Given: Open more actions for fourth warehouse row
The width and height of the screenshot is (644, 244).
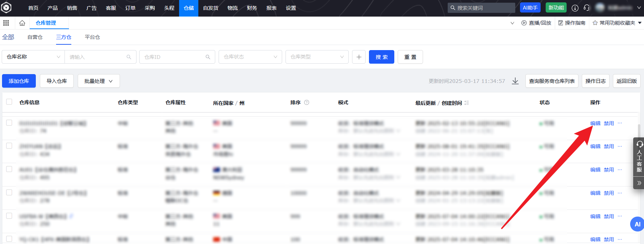Looking at the screenshot, I should (620, 193).
